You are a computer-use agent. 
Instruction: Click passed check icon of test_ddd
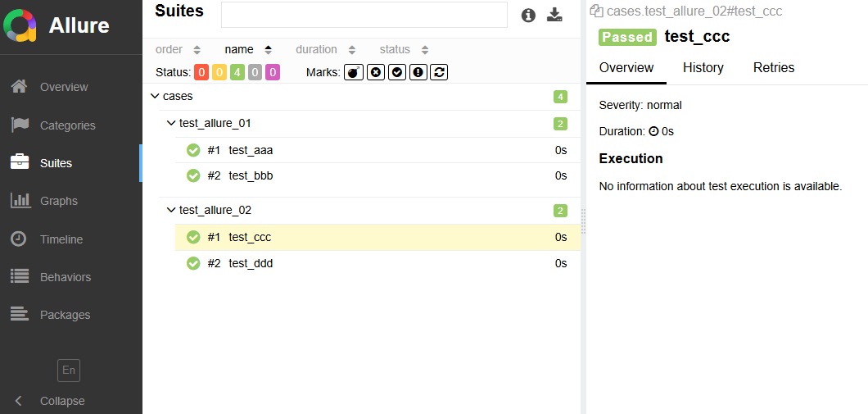[193, 263]
